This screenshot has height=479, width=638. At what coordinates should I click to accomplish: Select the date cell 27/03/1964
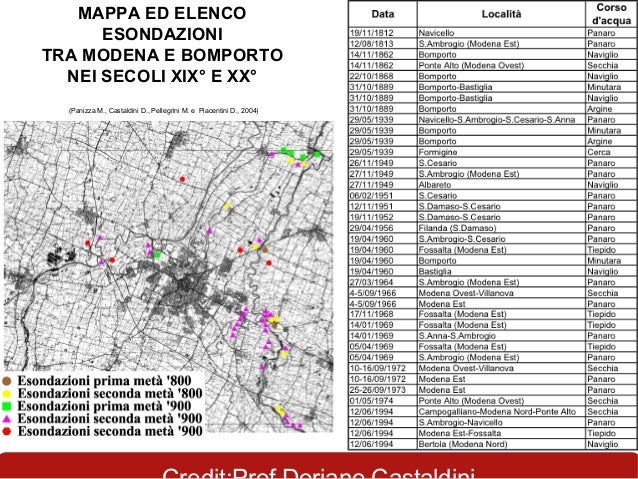(x=382, y=282)
